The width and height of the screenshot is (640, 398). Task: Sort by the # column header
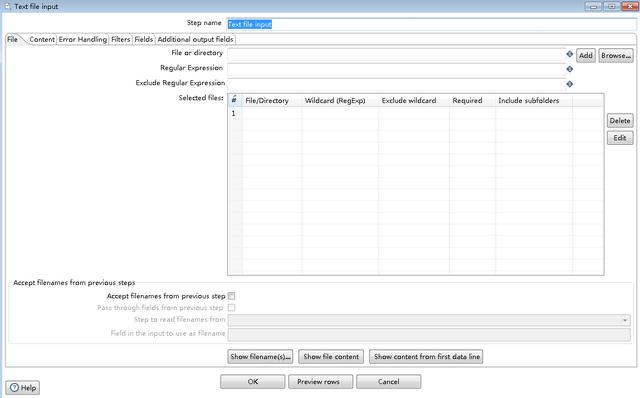pyautogui.click(x=235, y=100)
